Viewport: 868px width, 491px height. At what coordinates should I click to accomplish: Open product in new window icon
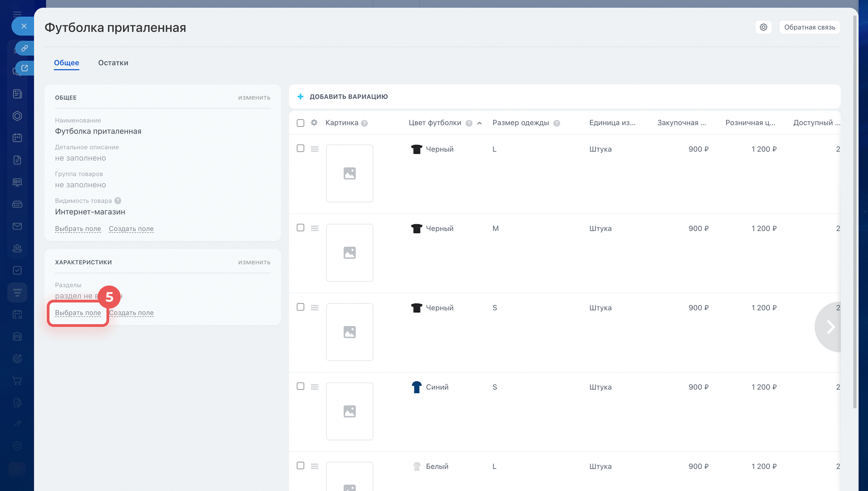click(25, 68)
